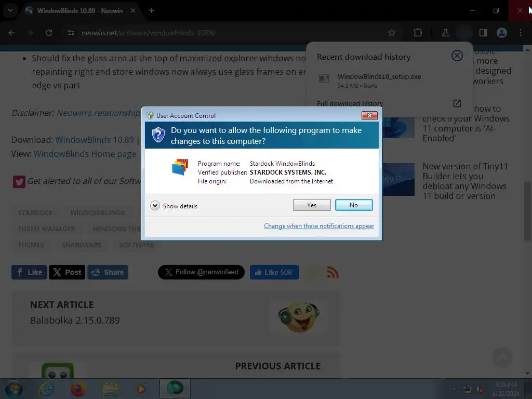Open the tab search dropdown arrow
532x399 pixels.
(10, 10)
